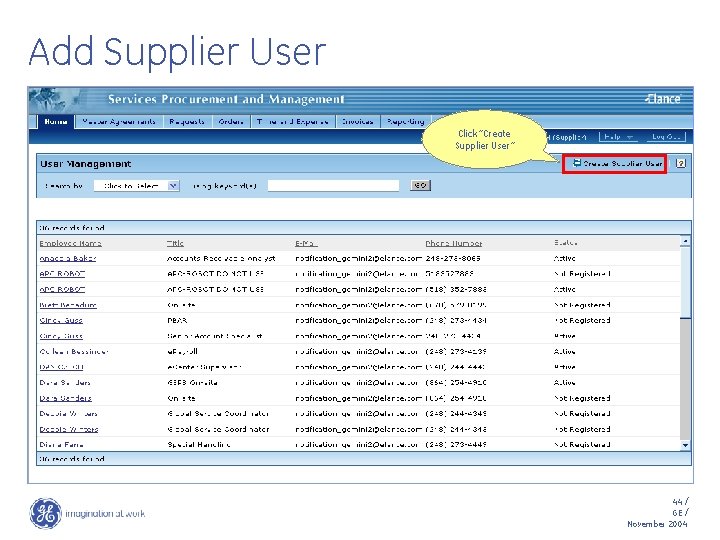Sort by Phone Number column header
The width and height of the screenshot is (720, 540).
pyautogui.click(x=454, y=243)
